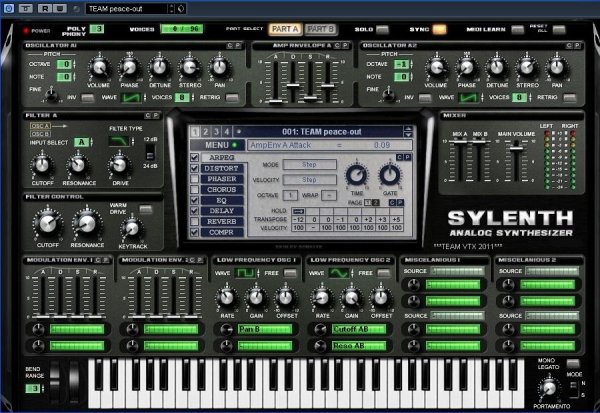This screenshot has width=600, height=413.
Task: Adjust the Main Volume fader
Action: 516,147
